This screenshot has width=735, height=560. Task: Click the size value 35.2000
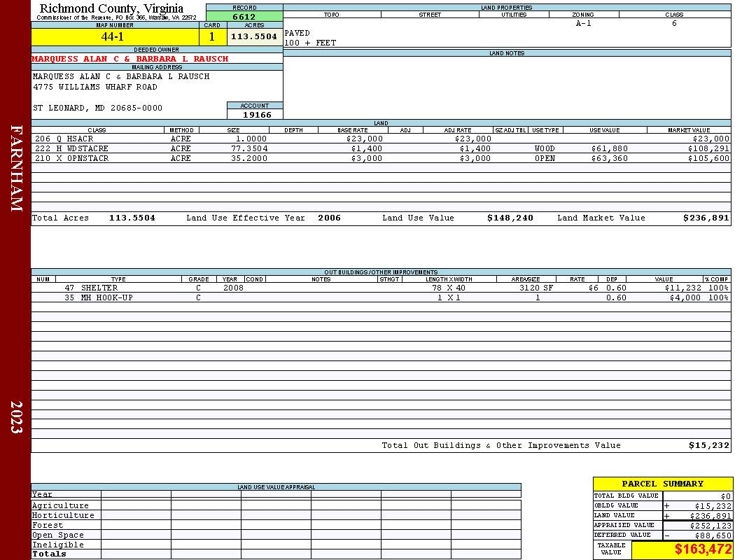click(249, 158)
